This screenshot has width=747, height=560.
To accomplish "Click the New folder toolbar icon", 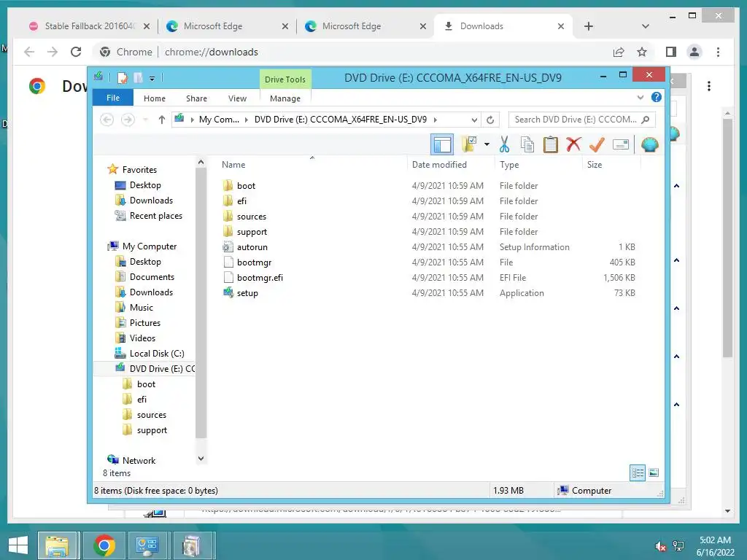I will [x=469, y=144].
